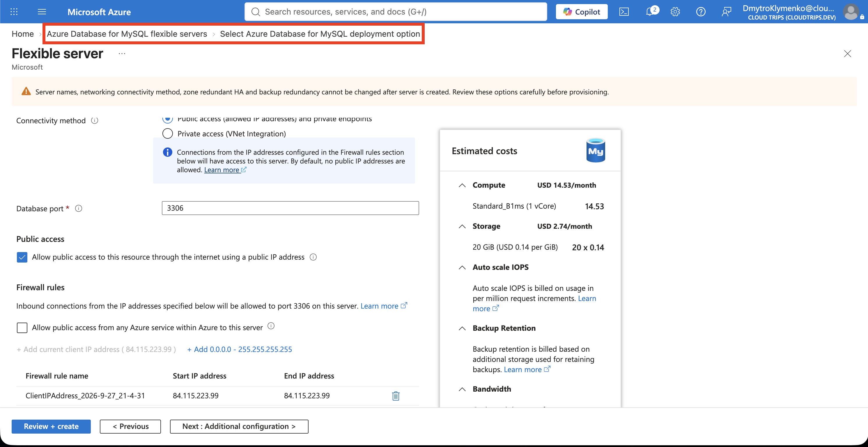
Task: Click the warning triangle icon in banner
Action: point(26,91)
